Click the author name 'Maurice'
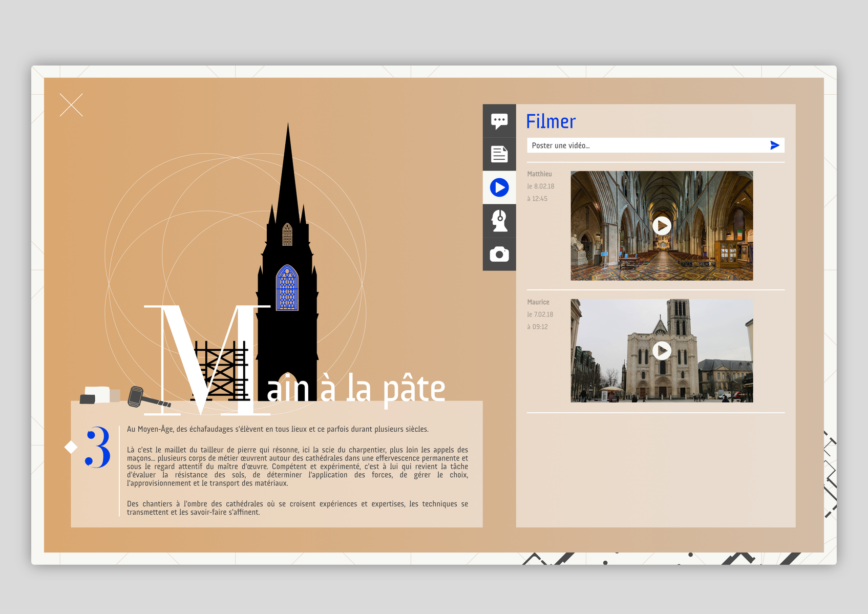Screen dimensions: 868x614 tap(538, 302)
